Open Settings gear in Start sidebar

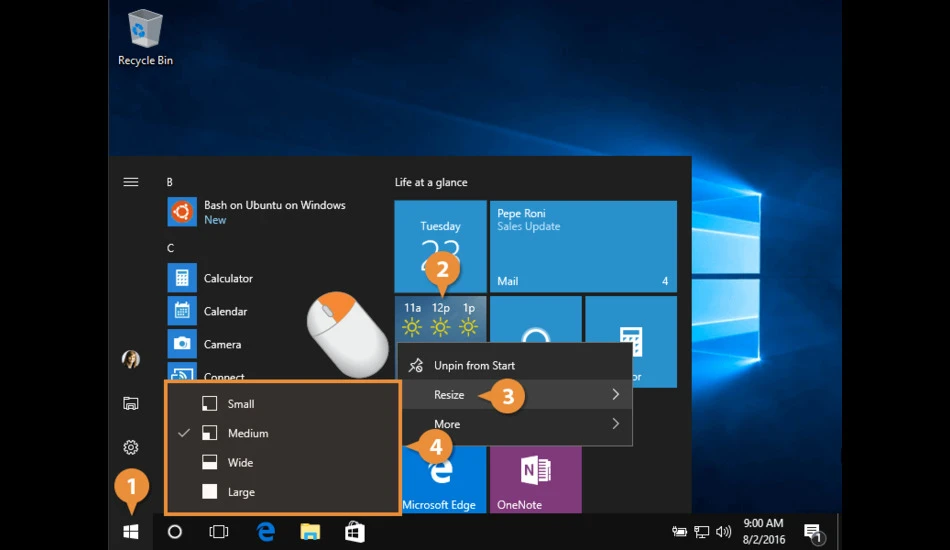(131, 447)
